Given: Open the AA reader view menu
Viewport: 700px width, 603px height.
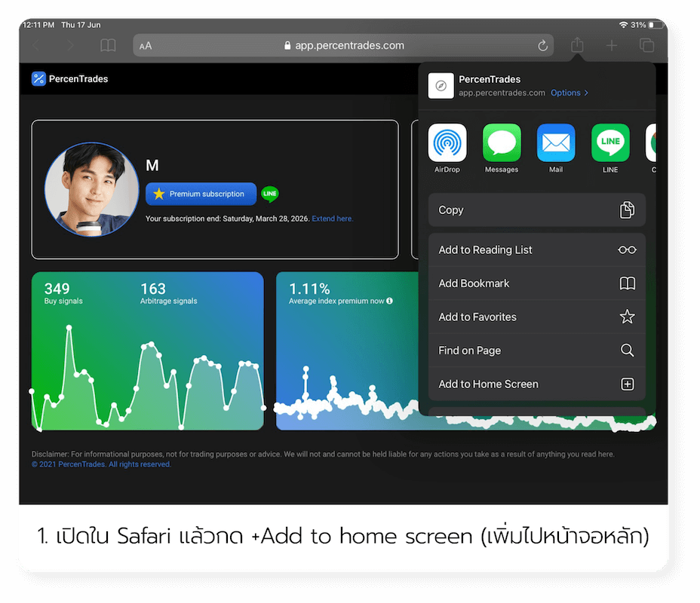Looking at the screenshot, I should 146,46.
